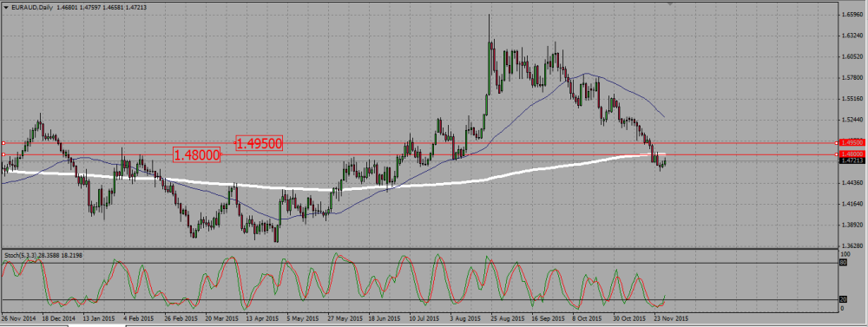Select the red 1.48000 text label
The height and width of the screenshot is (327, 868).
pyautogui.click(x=197, y=155)
